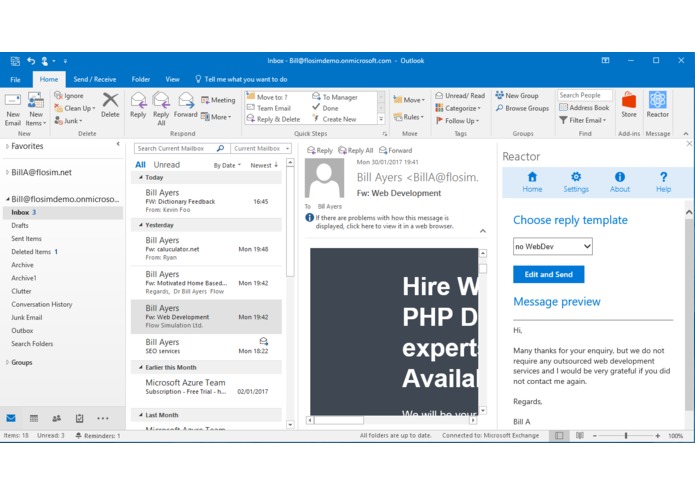
Task: Open the File tab
Action: pyautogui.click(x=16, y=79)
